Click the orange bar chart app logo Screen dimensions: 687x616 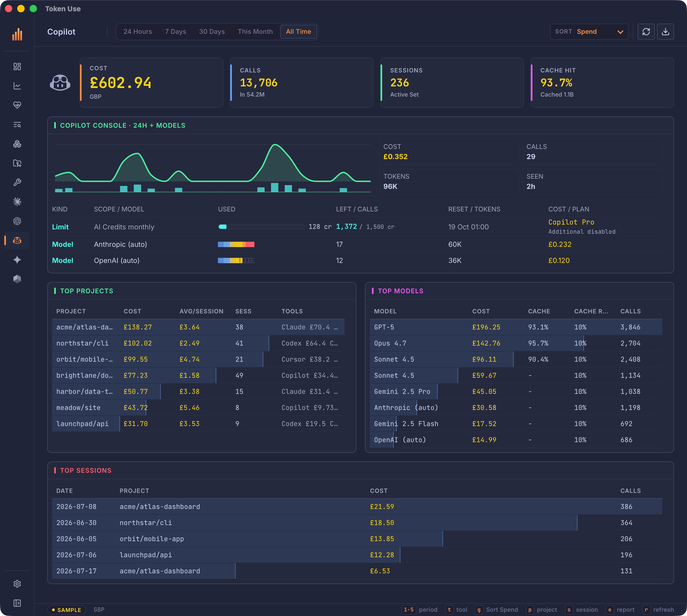(17, 34)
